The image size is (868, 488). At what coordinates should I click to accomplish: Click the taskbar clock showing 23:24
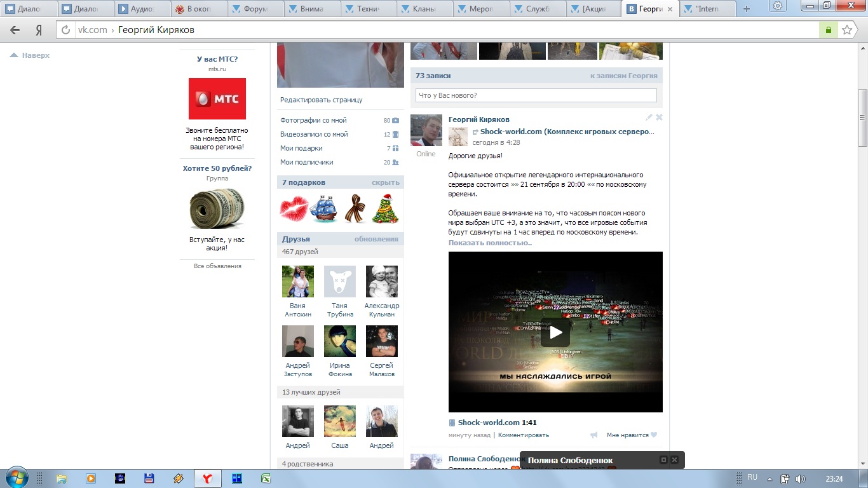point(834,478)
